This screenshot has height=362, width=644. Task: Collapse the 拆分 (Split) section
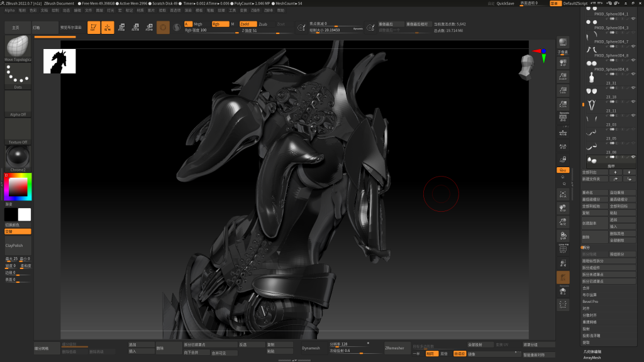click(587, 247)
